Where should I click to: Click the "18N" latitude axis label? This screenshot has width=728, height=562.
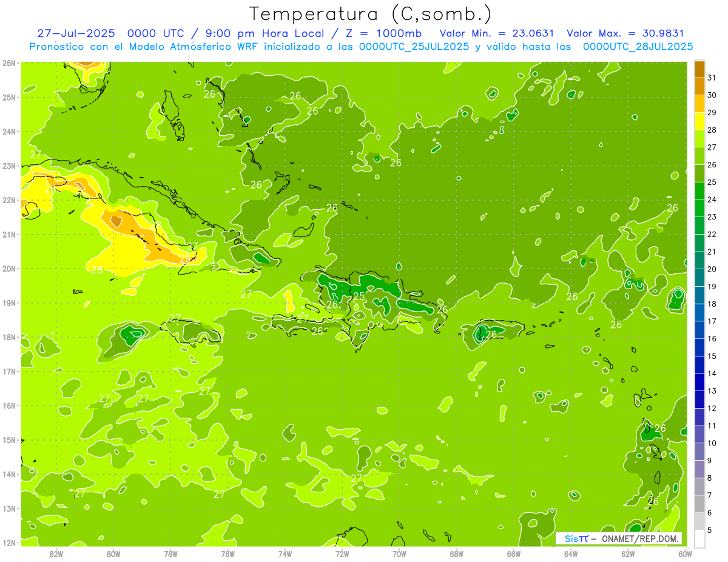9,337
